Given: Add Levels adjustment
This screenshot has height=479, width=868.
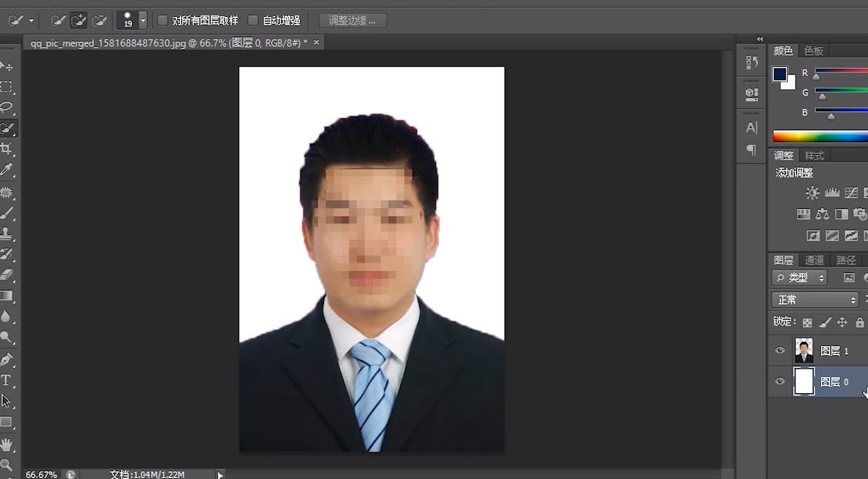Looking at the screenshot, I should point(832,193).
